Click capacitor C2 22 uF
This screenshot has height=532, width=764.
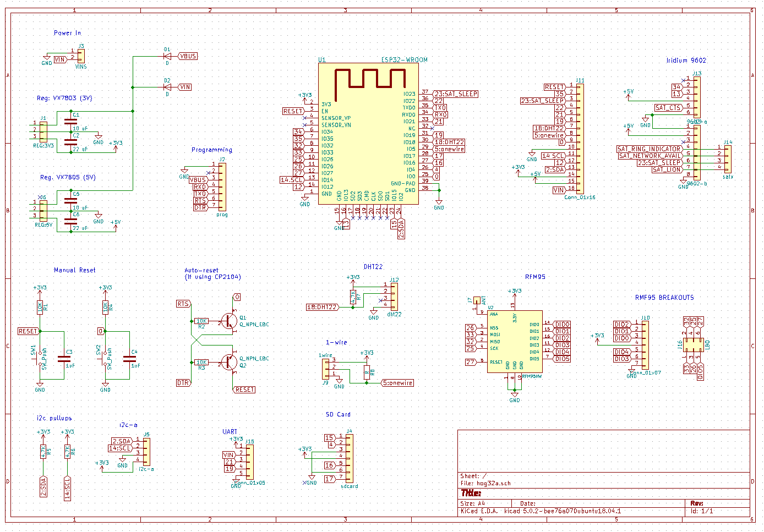click(x=70, y=142)
